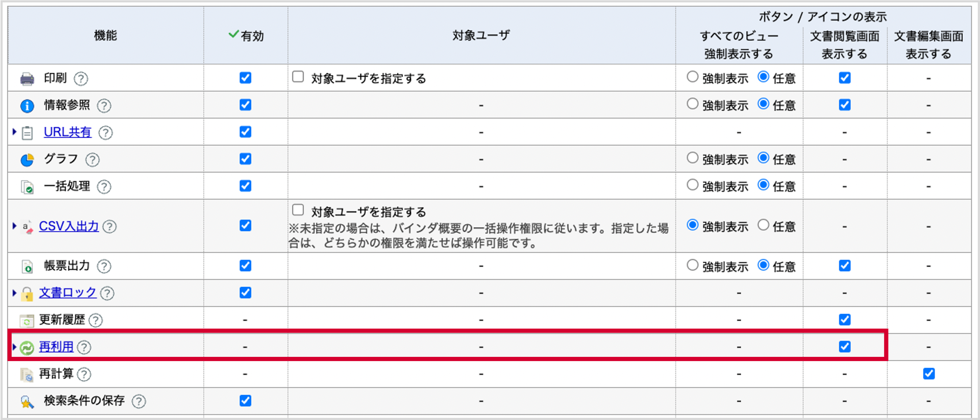Viewport: 980px width, 420px height.
Task: Expand the CSV入出力 row arrow
Action: [x=14, y=226]
